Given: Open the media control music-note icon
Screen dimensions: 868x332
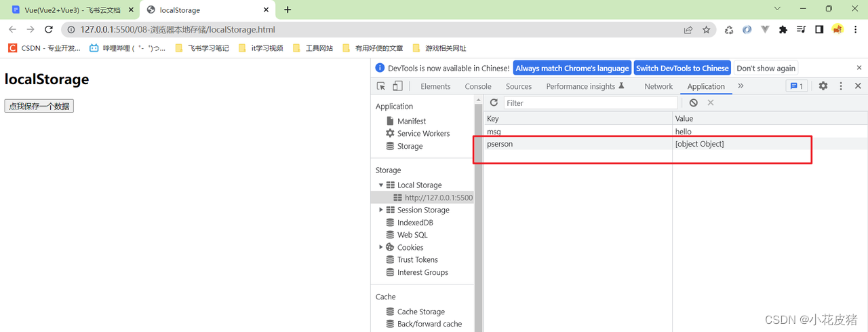Looking at the screenshot, I should click(801, 30).
